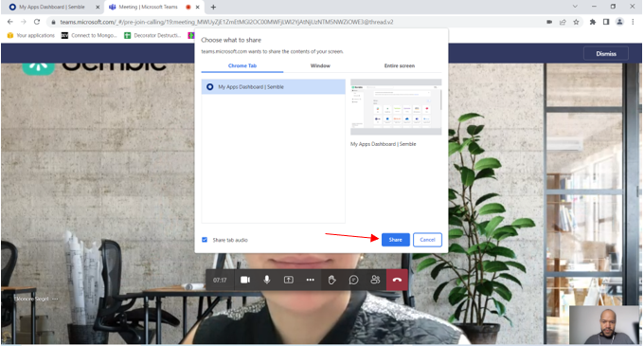
Task: Click the blue Share button
Action: 396,240
